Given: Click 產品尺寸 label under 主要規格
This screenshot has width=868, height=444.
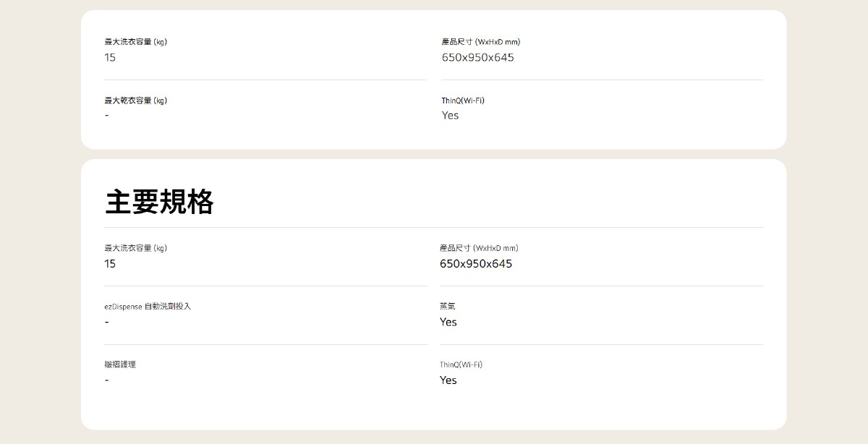Looking at the screenshot, I should pos(479,248).
